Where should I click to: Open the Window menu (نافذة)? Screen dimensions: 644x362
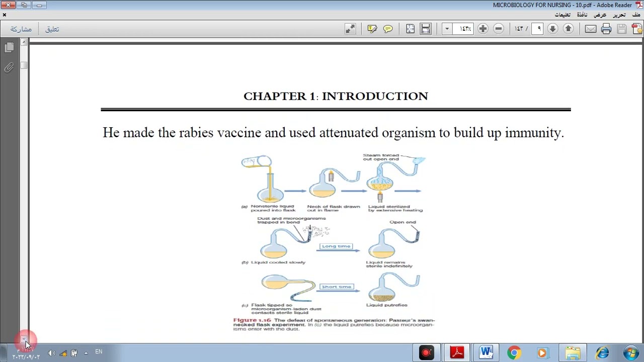582,15
